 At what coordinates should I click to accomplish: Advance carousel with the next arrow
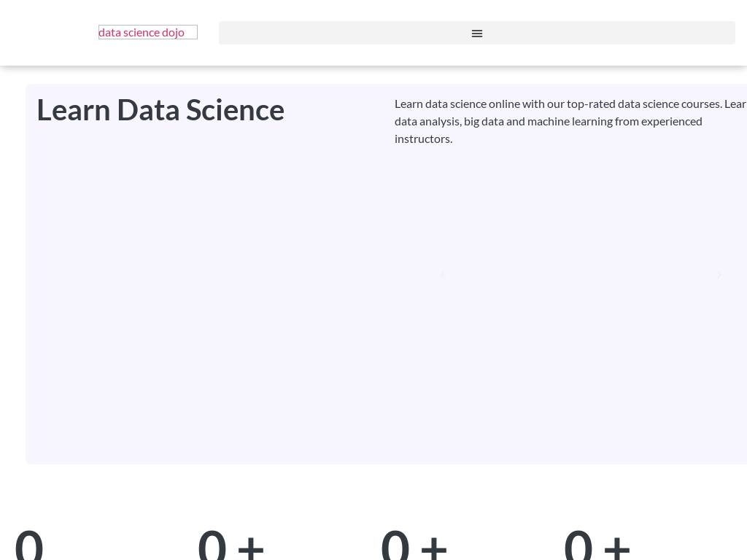pos(719,275)
